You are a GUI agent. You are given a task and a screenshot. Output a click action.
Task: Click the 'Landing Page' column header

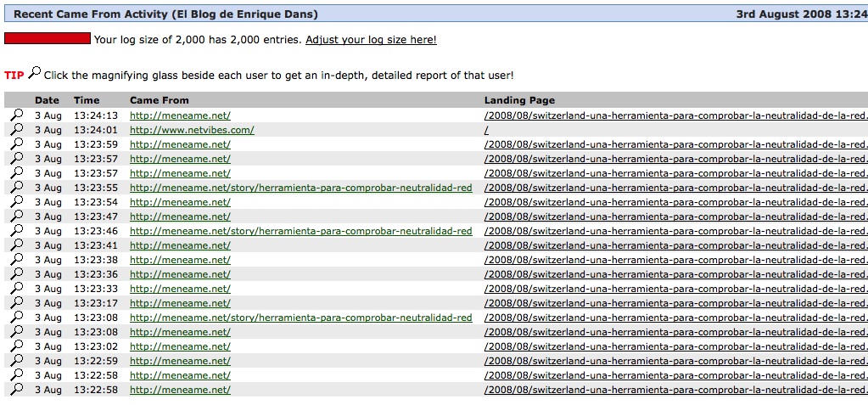point(519,100)
